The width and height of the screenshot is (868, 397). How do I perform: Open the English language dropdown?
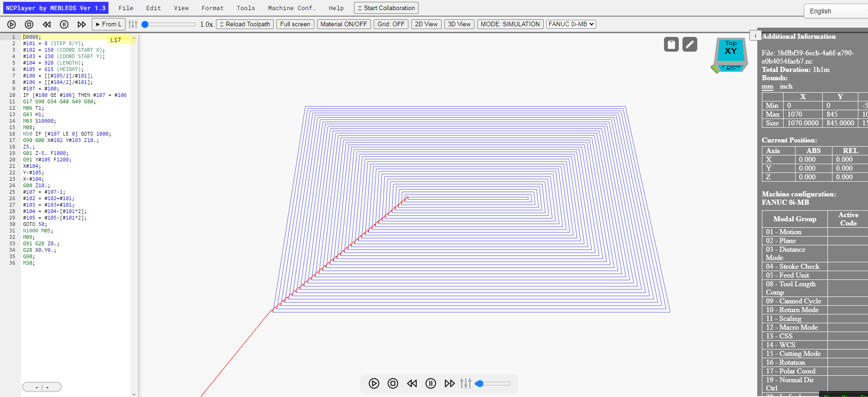tap(836, 11)
